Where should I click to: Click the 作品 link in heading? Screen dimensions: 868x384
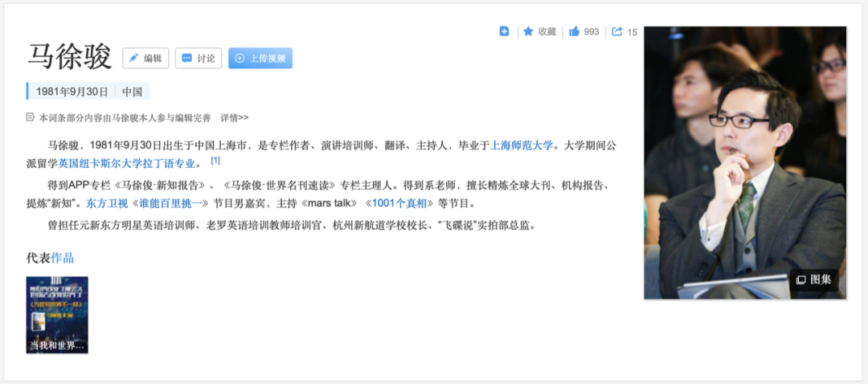tap(63, 258)
